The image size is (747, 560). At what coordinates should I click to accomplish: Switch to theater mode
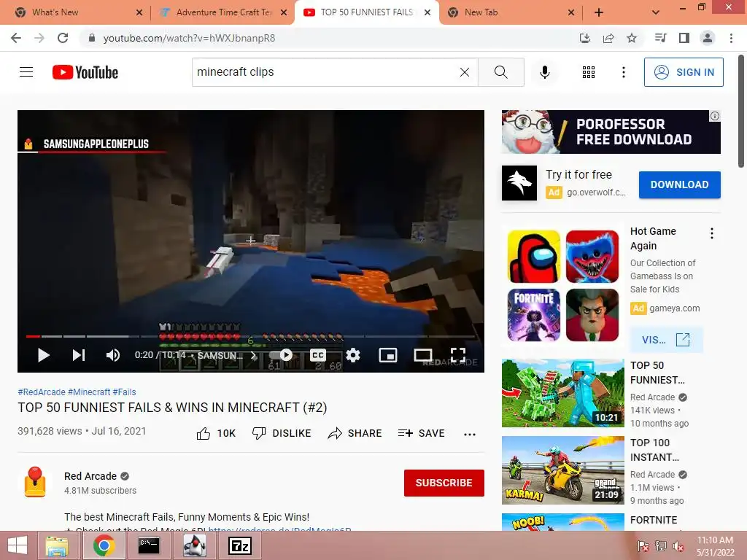pyautogui.click(x=423, y=355)
